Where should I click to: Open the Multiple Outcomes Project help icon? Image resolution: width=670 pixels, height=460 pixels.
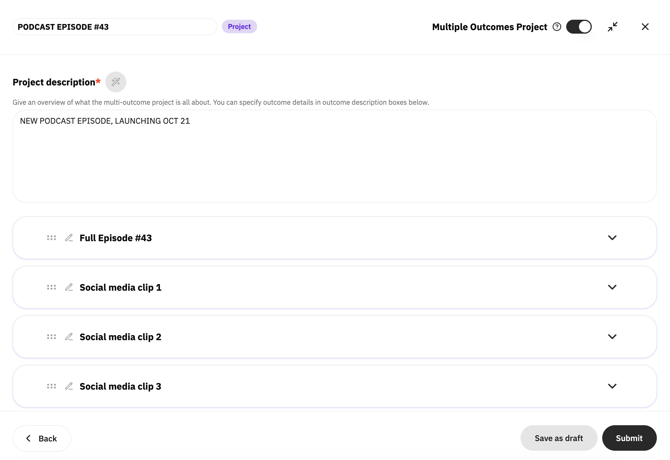click(x=556, y=27)
